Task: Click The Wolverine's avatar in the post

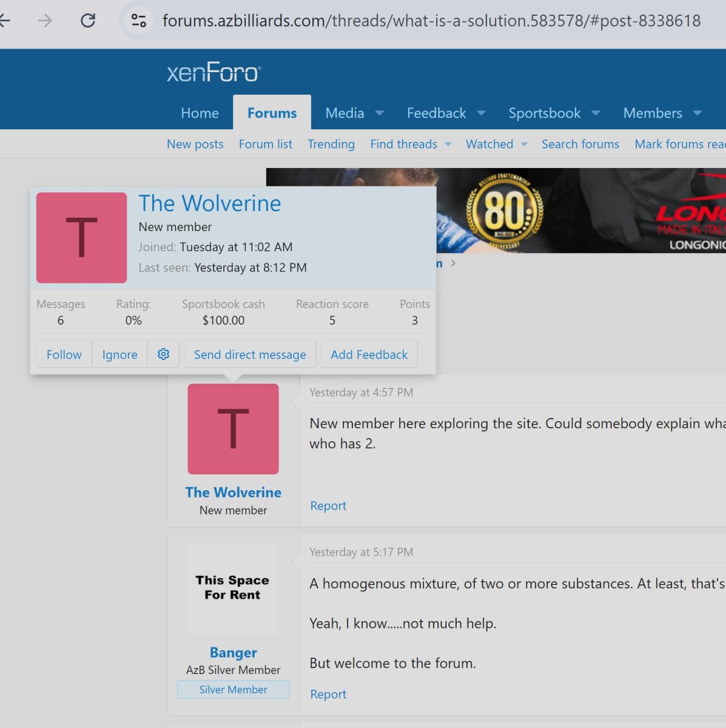Action: pos(233,429)
